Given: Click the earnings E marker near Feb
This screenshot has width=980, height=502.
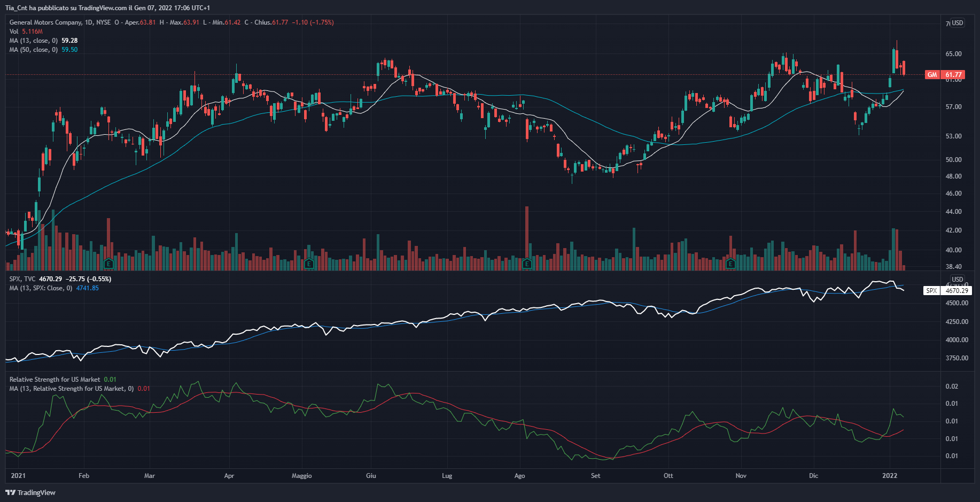Looking at the screenshot, I should (108, 264).
